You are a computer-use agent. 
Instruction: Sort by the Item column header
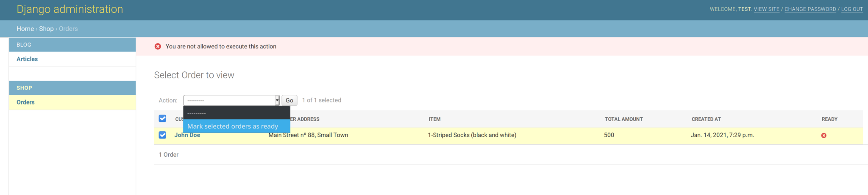coord(434,119)
